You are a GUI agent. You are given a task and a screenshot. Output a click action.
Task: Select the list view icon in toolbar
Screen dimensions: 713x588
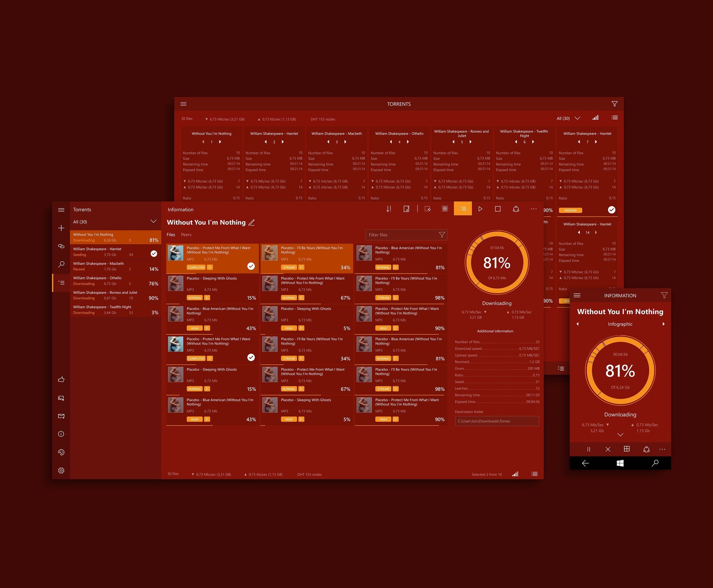(464, 210)
